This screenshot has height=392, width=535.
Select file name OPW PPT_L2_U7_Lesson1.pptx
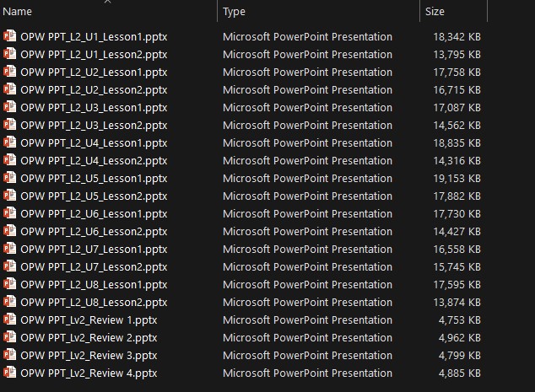94,250
